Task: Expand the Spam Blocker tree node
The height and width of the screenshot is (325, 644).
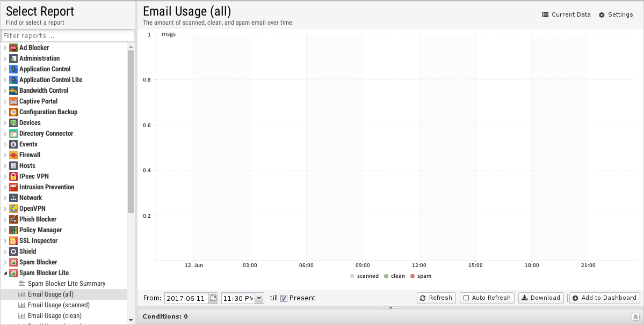Action: [5, 263]
